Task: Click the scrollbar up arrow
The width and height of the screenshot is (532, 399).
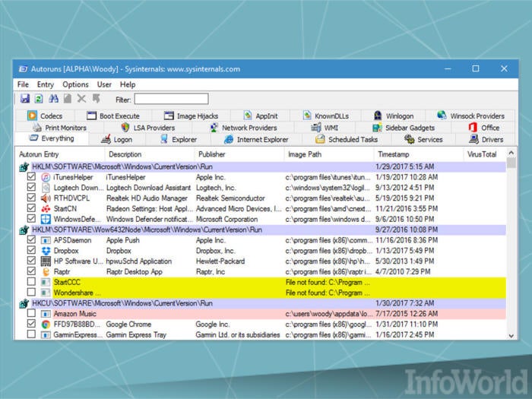Action: 511,153
